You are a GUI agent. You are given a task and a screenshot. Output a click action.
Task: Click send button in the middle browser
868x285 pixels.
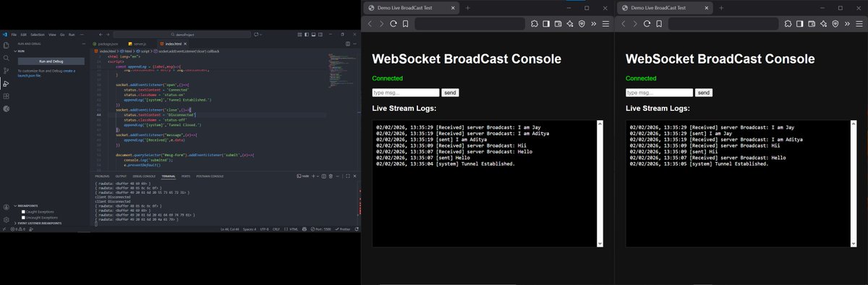450,93
